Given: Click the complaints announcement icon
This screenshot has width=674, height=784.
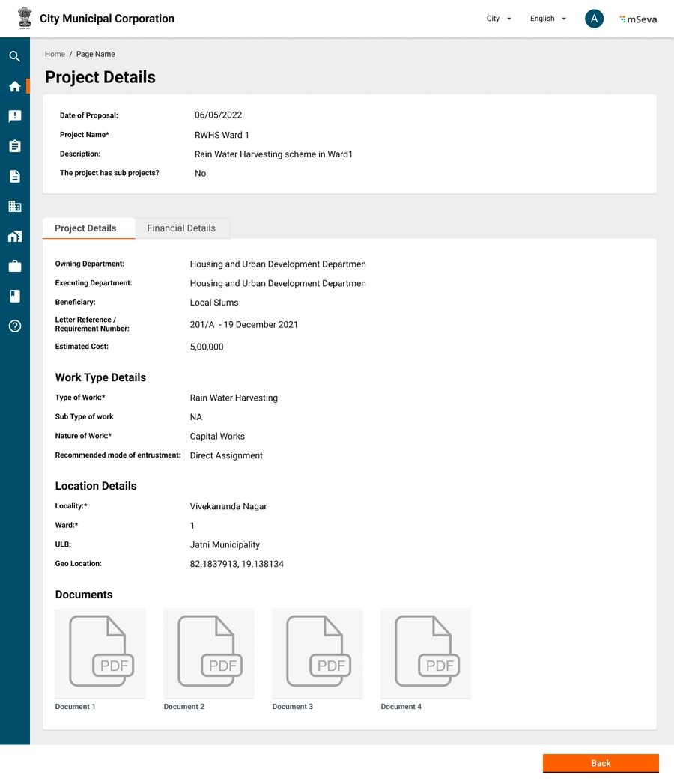Looking at the screenshot, I should (14, 116).
